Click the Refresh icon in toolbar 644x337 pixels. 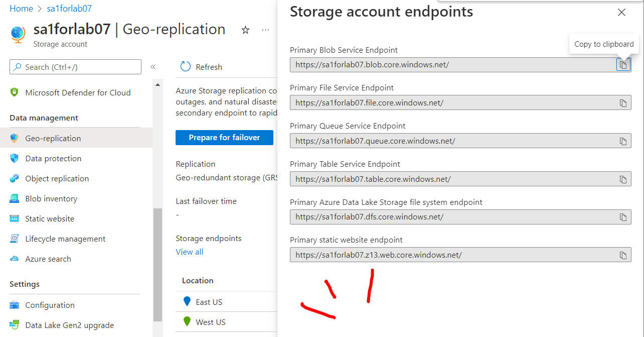[186, 67]
